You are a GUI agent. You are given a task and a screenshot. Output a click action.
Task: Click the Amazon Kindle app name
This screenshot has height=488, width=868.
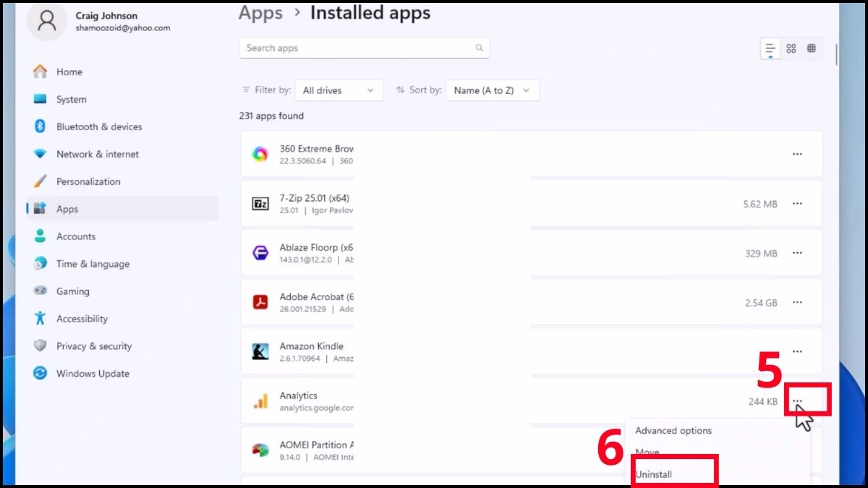pos(312,346)
